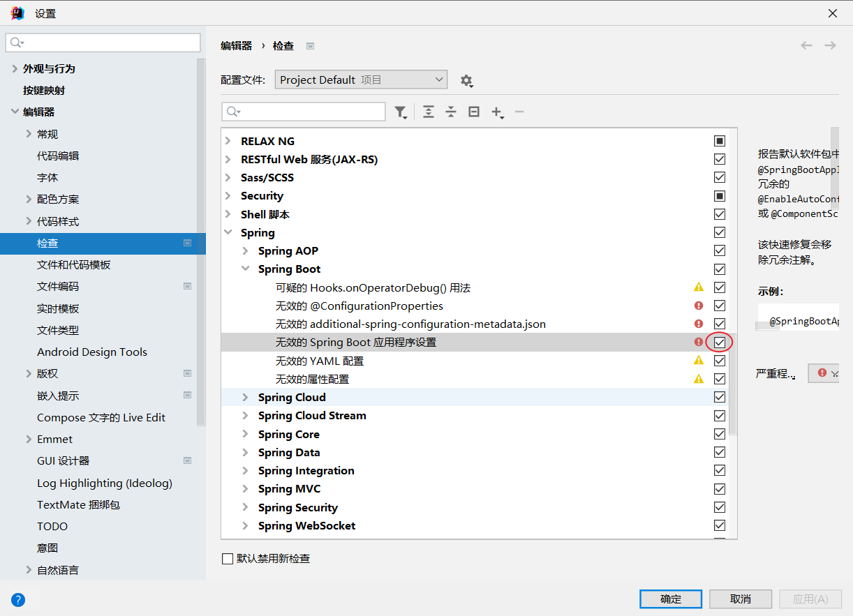Expand the Spring Security inspection group

tap(245, 507)
